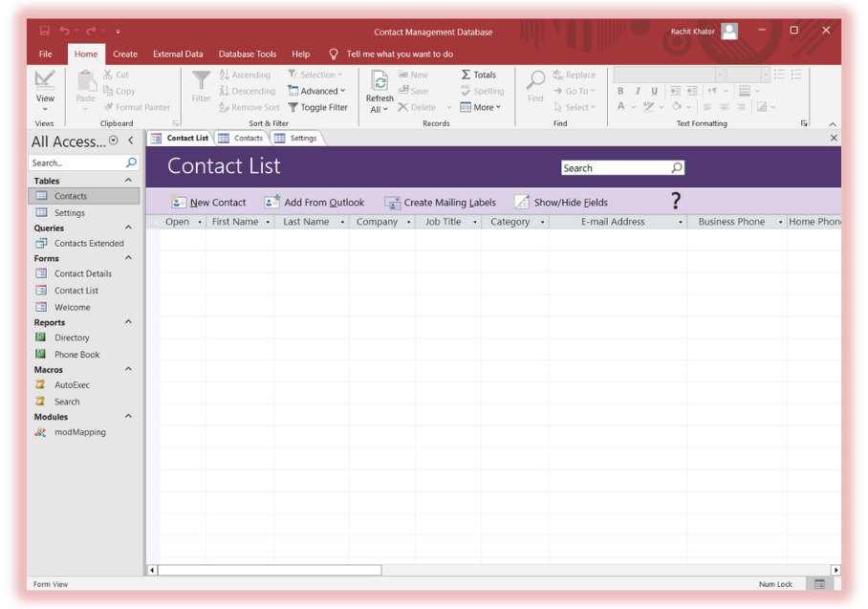
Task: Open the External Data ribbon tab
Action: click(x=178, y=54)
